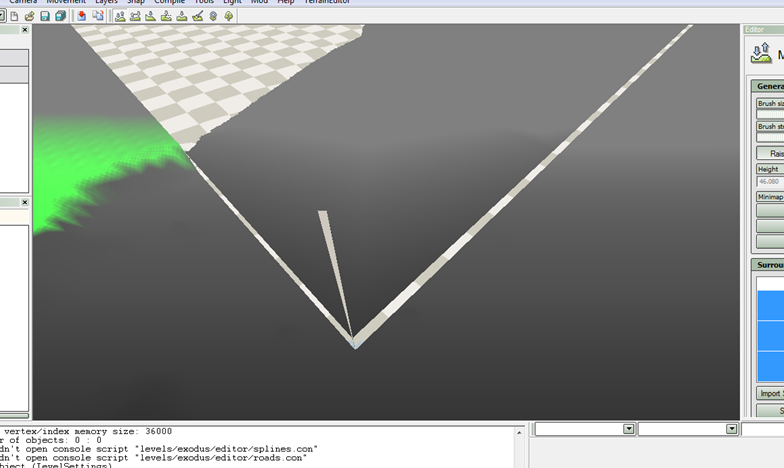Screen dimensions: 784x468
Task: Click the white cell in surrounding terrain grid
Action: (771, 284)
